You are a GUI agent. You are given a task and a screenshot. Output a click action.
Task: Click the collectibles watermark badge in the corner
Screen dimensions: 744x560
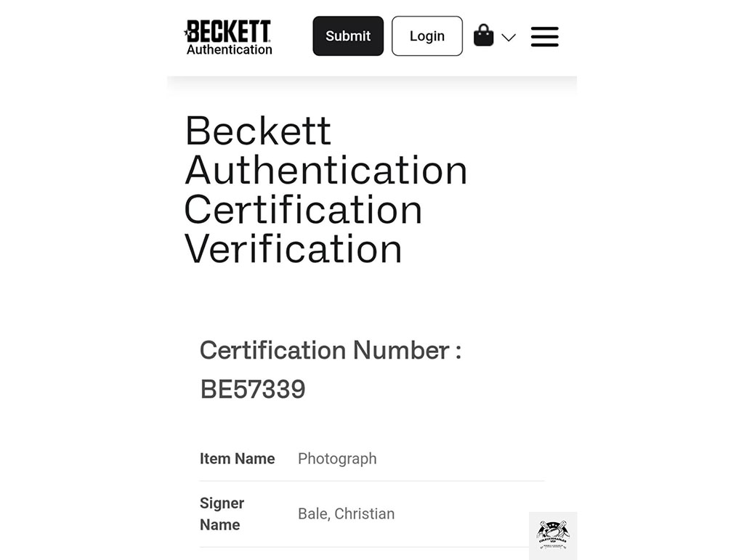[553, 536]
